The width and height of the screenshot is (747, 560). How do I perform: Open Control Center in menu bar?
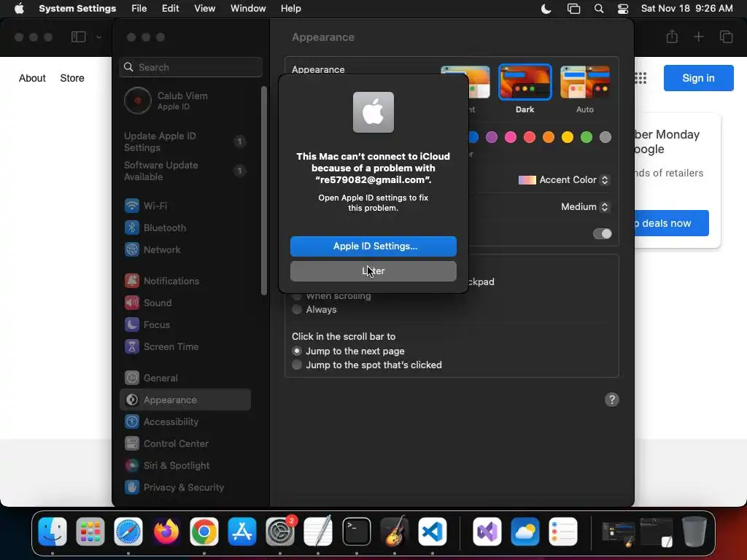tap(623, 9)
